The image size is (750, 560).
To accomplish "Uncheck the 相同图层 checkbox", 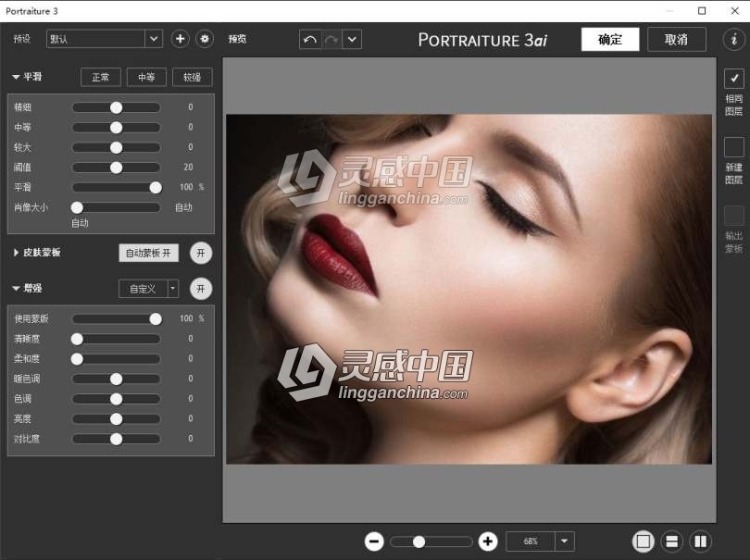I will (733, 79).
